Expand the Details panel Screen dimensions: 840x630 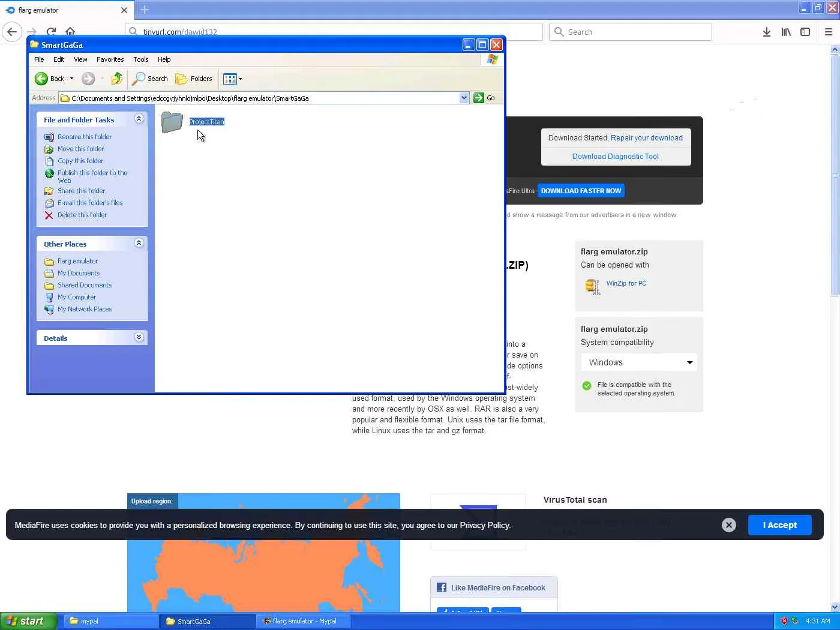(x=139, y=337)
